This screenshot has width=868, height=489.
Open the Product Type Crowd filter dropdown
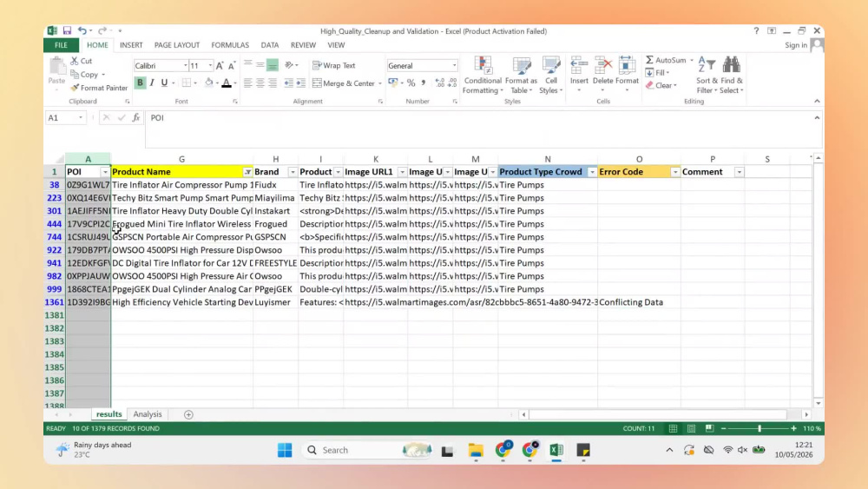[592, 172]
